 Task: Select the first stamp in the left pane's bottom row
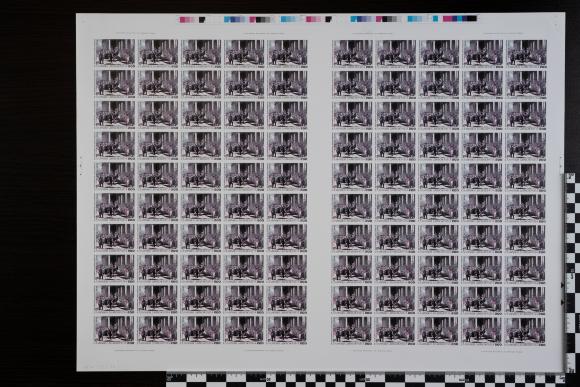(115, 329)
